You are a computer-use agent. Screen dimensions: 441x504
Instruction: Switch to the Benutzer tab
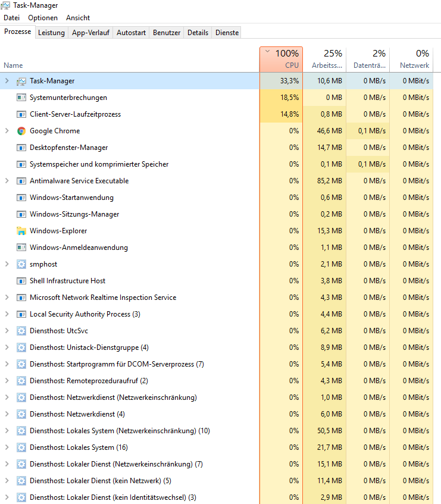tap(167, 33)
